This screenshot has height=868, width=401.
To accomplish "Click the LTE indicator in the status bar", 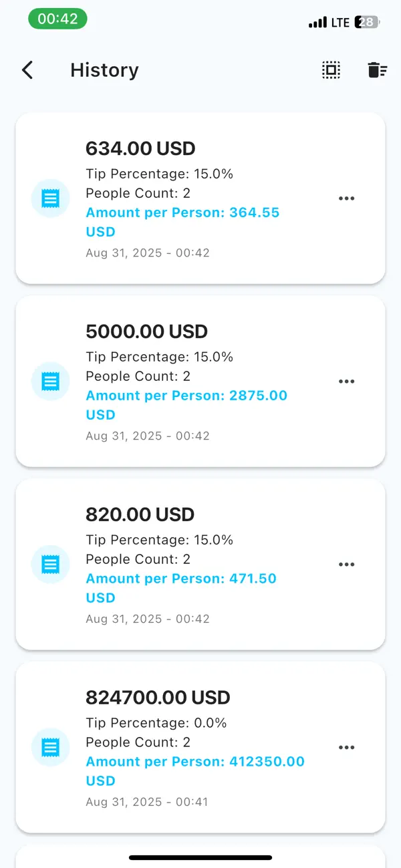I will click(340, 21).
